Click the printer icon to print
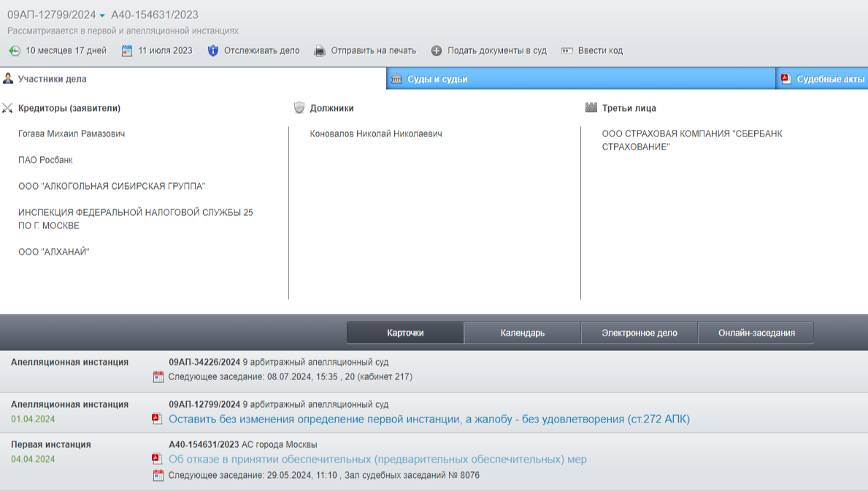868x491 pixels. [320, 51]
